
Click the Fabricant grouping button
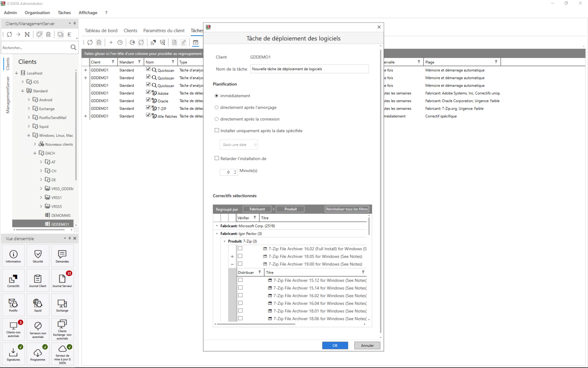click(x=257, y=209)
